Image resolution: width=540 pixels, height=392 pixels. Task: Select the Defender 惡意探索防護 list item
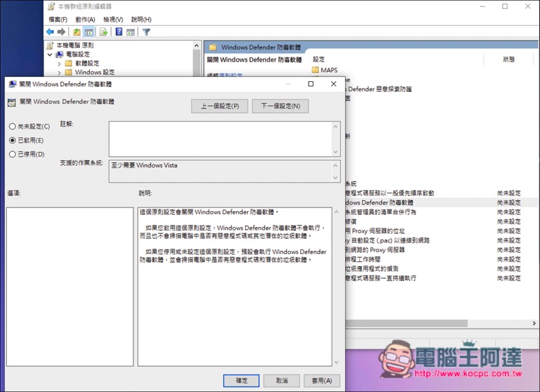(379, 89)
